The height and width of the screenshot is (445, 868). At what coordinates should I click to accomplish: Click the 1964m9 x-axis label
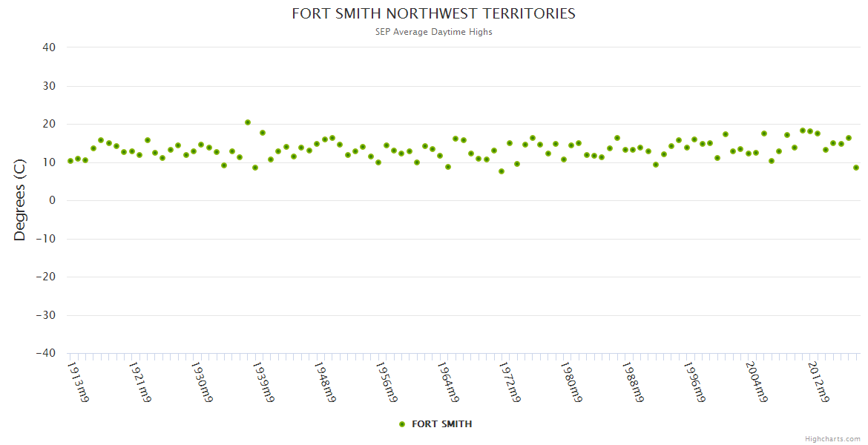(x=448, y=382)
